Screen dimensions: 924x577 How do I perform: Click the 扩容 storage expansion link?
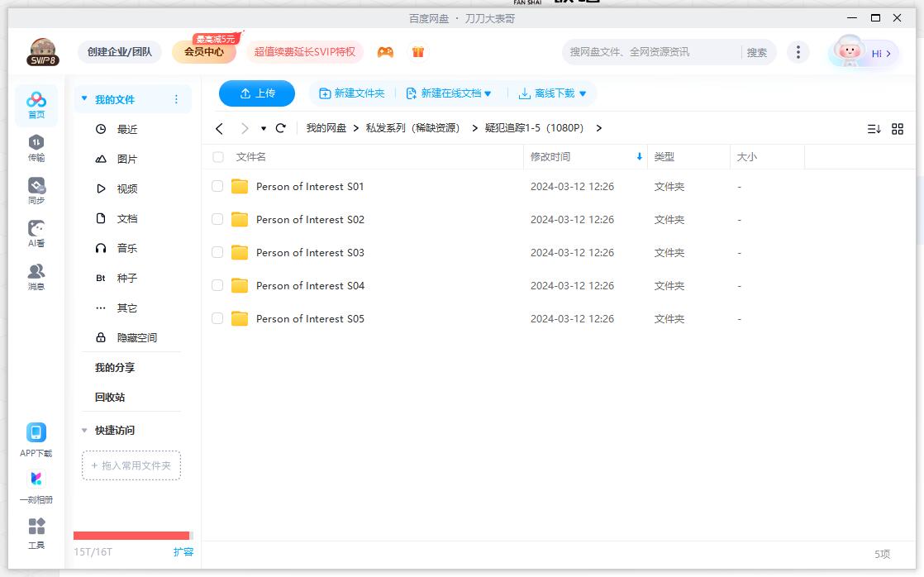183,551
